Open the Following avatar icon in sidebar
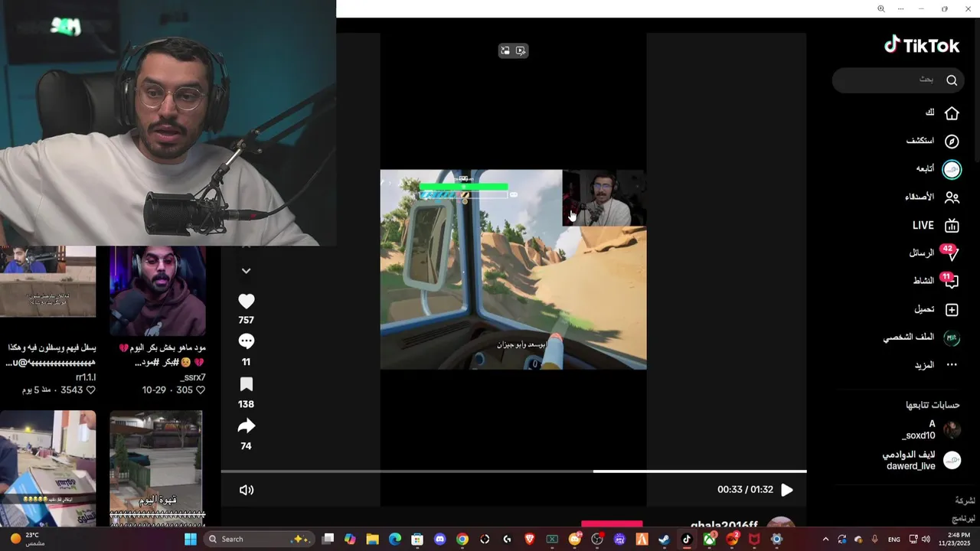 tap(952, 170)
